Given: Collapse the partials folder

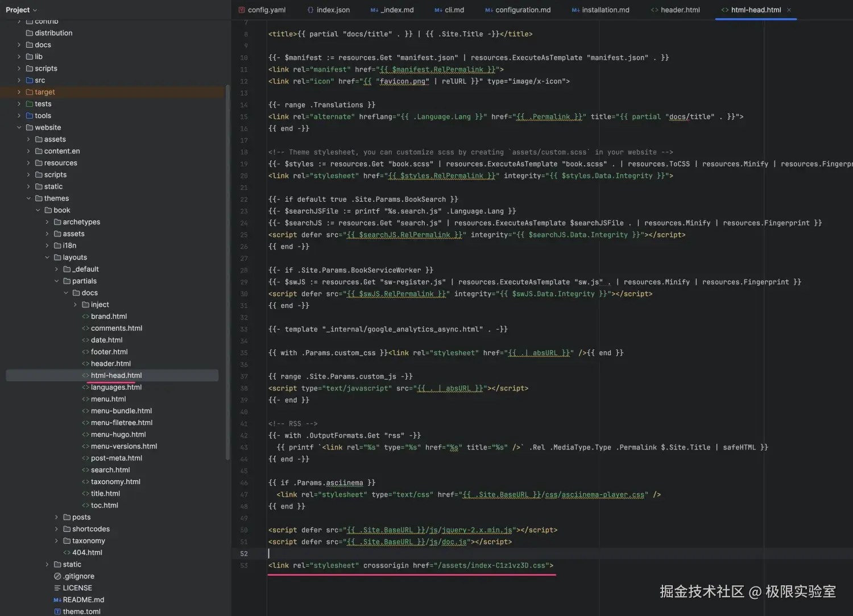Looking at the screenshot, I should click(x=56, y=281).
